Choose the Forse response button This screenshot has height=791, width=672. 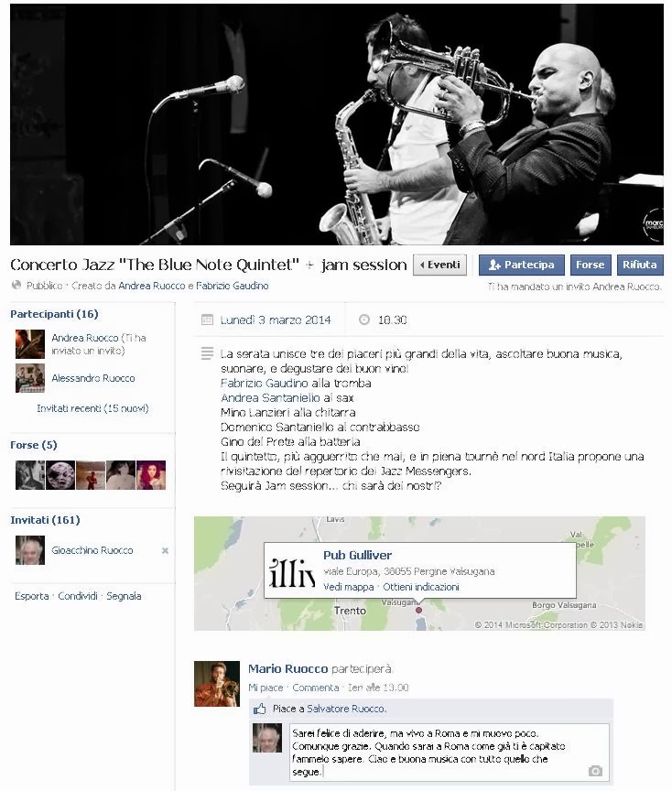point(591,265)
